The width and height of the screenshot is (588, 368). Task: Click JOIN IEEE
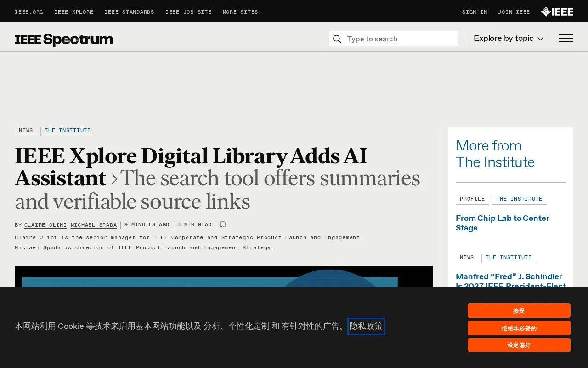(x=514, y=12)
